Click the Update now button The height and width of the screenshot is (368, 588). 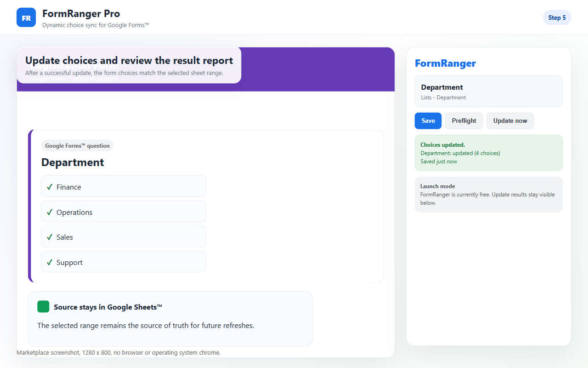(x=510, y=121)
